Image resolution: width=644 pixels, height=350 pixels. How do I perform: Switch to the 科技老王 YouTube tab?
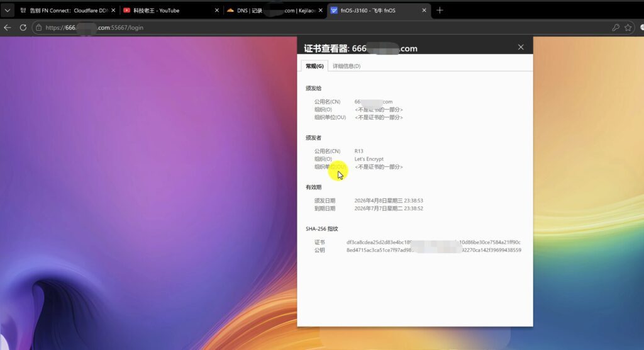point(169,10)
